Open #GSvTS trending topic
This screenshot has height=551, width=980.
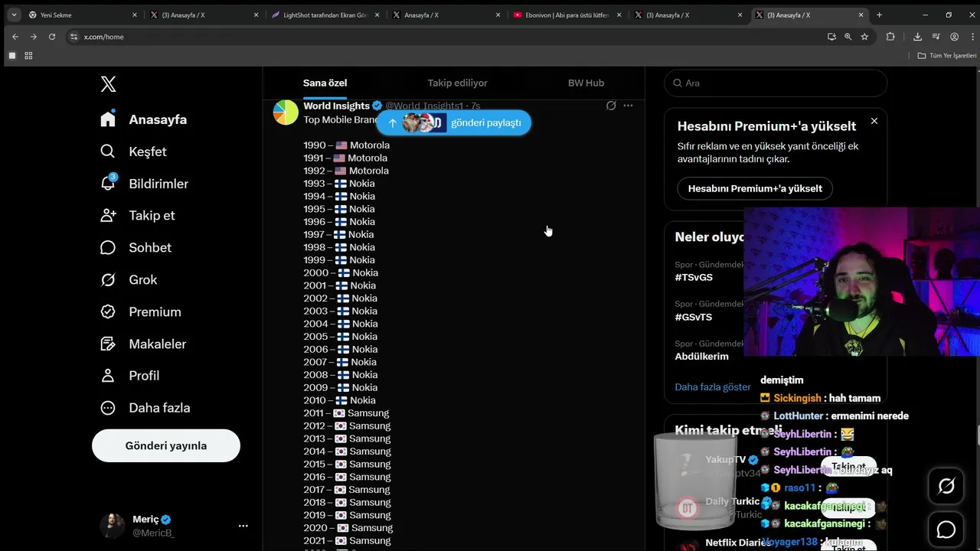694,317
